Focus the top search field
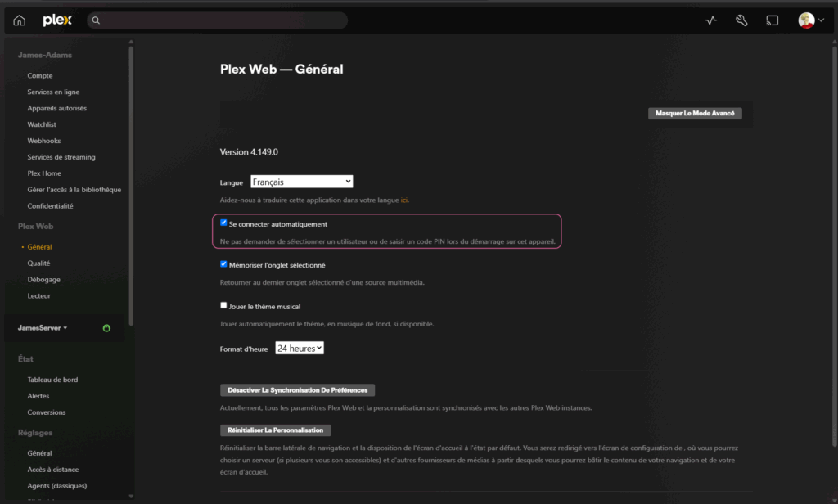The image size is (838, 504). [217, 20]
